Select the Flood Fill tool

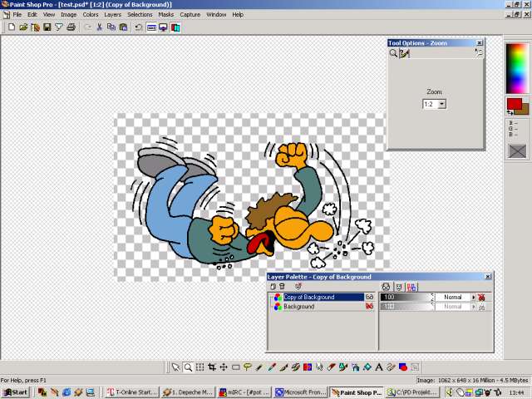pos(367,367)
